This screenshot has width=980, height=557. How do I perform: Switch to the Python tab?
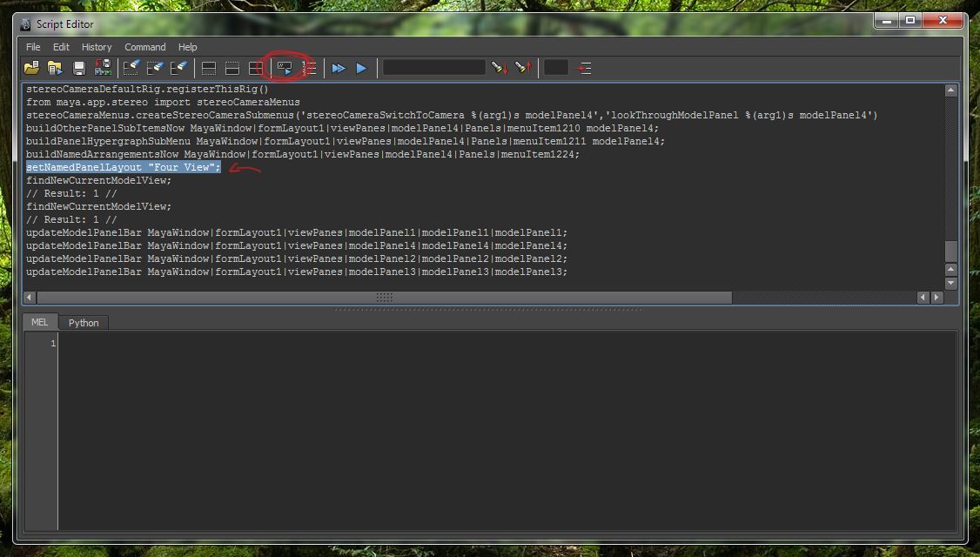pyautogui.click(x=84, y=323)
